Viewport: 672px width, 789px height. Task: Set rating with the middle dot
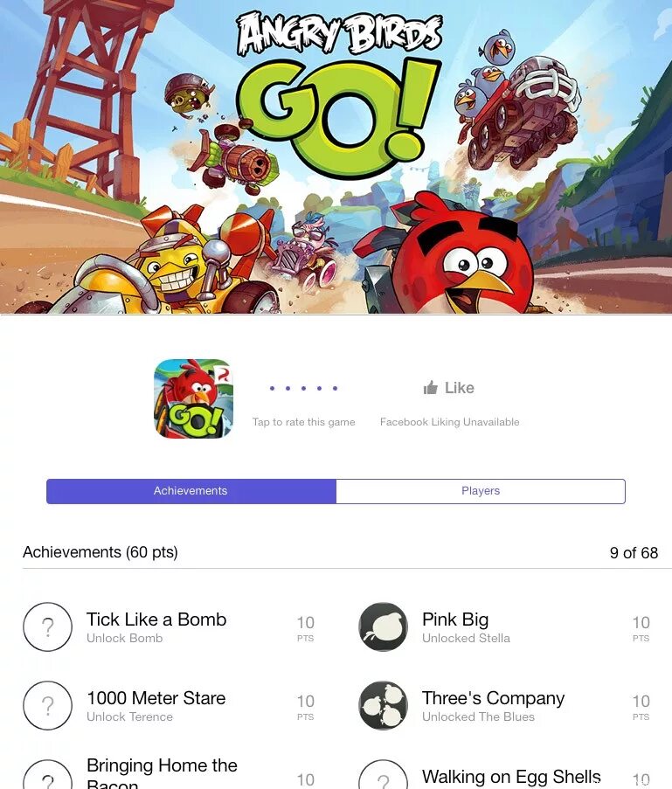tap(303, 388)
